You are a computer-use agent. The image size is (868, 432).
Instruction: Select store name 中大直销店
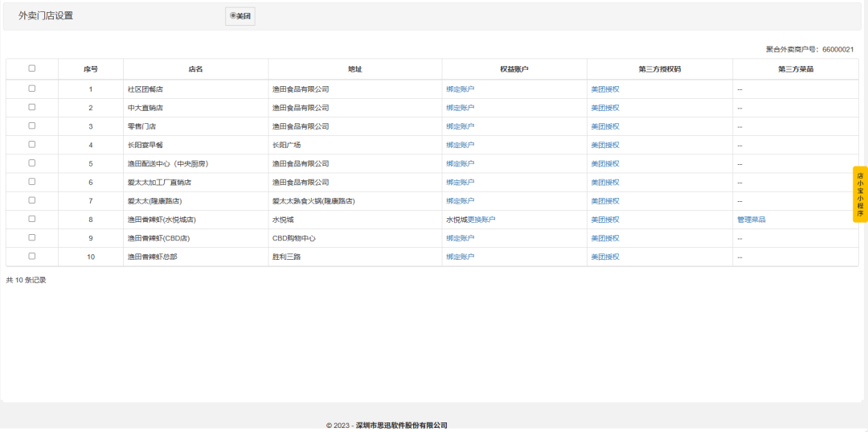click(145, 108)
